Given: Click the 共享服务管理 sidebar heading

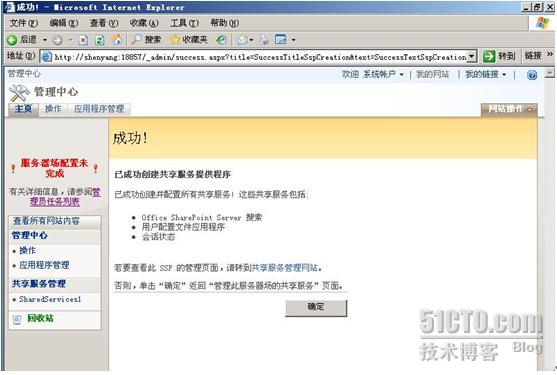Looking at the screenshot, I should tap(39, 284).
